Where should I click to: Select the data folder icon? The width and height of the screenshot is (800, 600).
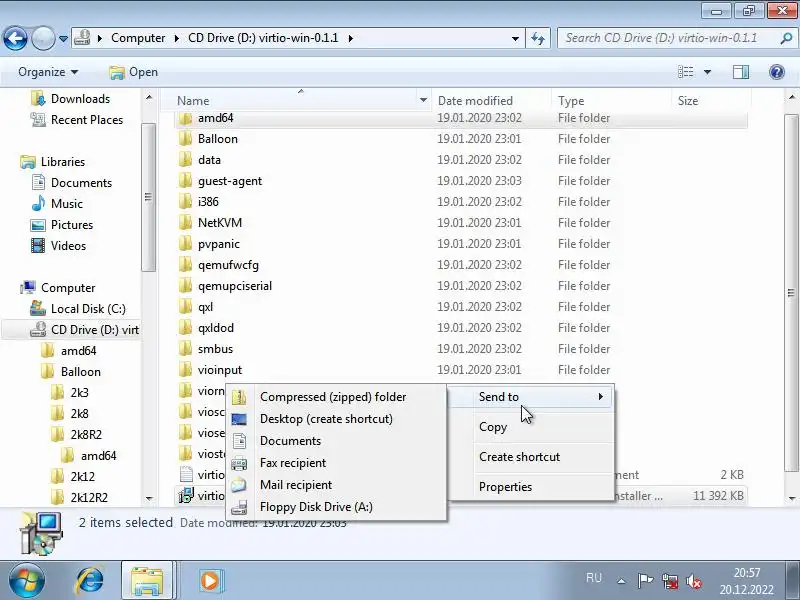186,160
